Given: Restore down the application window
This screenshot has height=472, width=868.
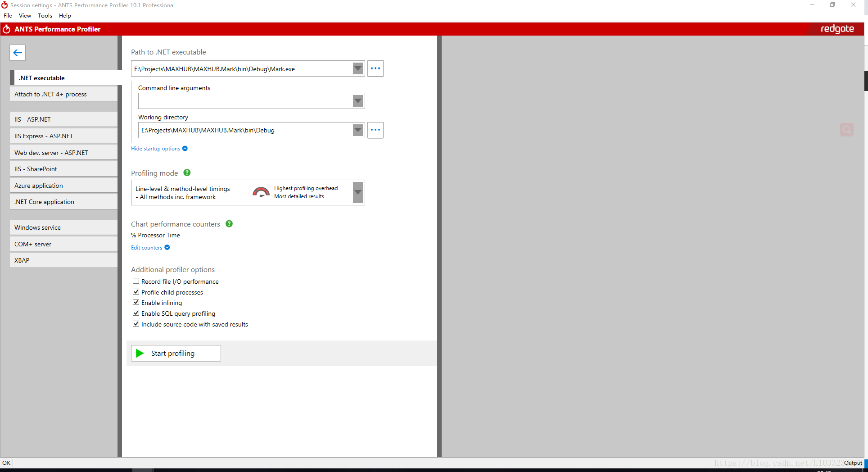Looking at the screenshot, I should pos(832,5).
